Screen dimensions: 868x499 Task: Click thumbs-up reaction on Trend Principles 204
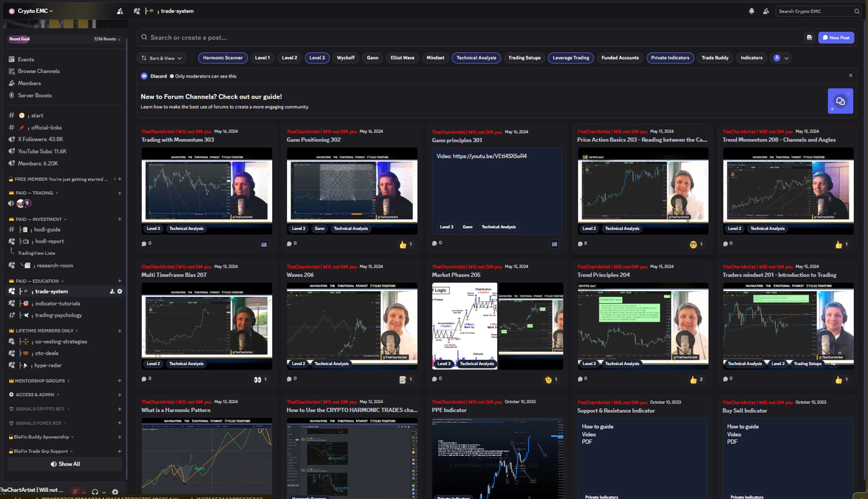[696, 379]
